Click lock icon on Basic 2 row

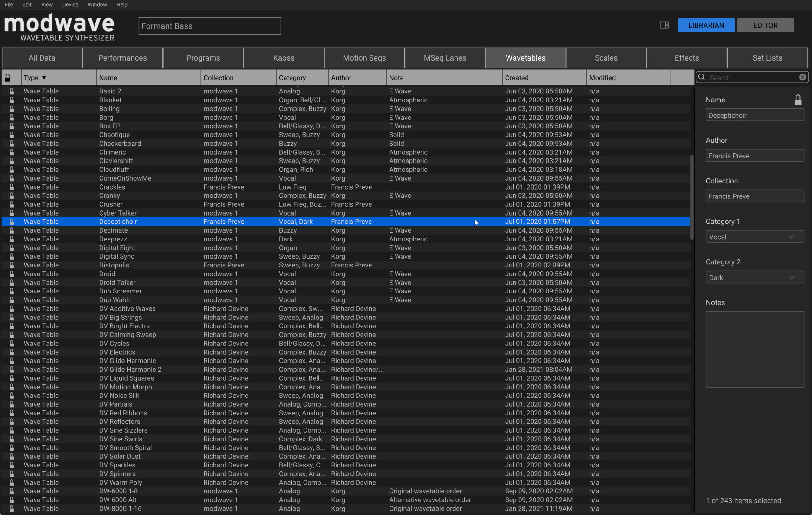point(11,91)
